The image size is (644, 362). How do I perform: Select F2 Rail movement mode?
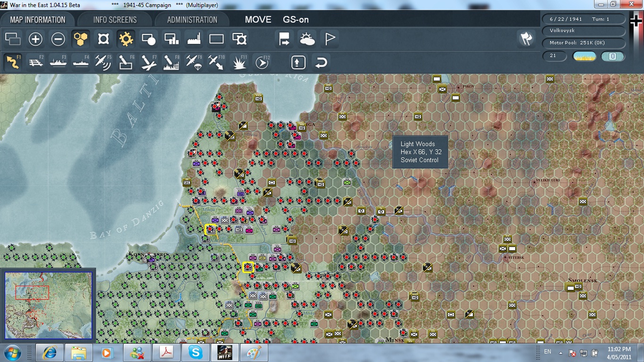click(35, 62)
